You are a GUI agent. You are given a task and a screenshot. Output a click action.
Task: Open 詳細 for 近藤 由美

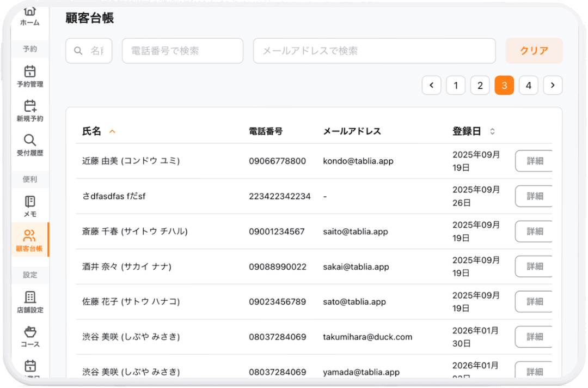(534, 161)
